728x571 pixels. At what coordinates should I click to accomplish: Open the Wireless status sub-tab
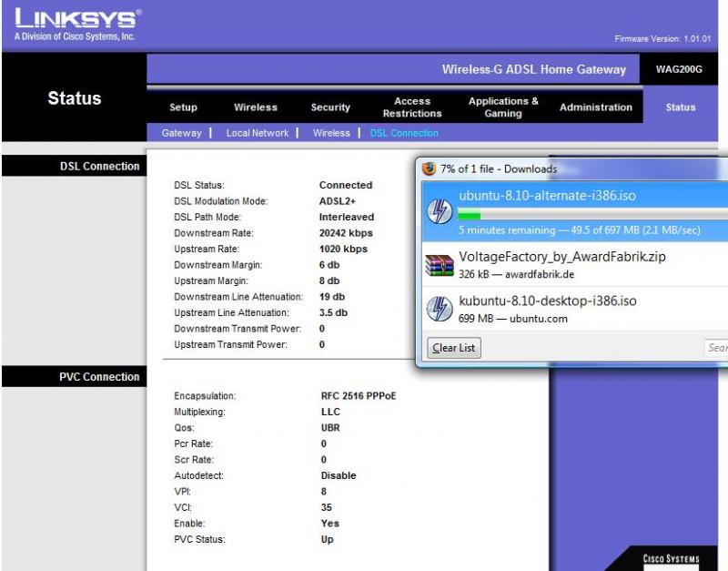point(331,133)
